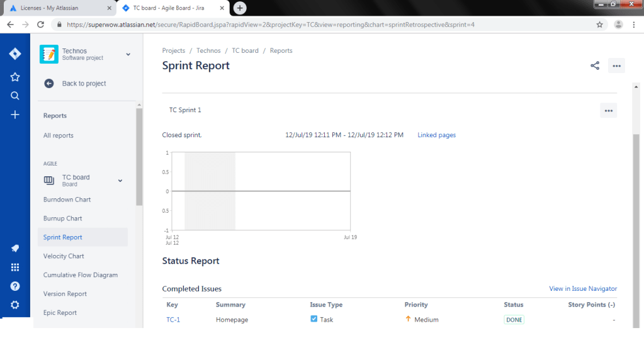The image size is (644, 362).
Task: Expand the Technos project dropdown
Action: point(128,54)
